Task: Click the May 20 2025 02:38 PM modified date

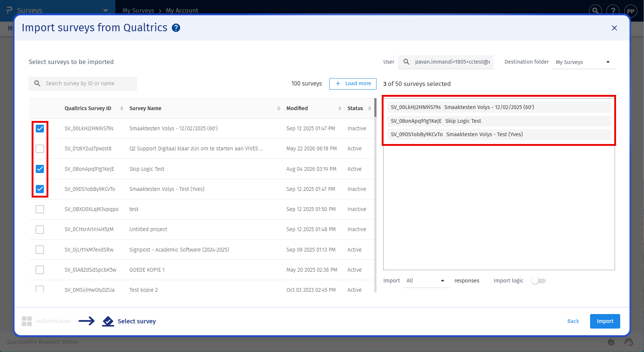Action: pyautogui.click(x=312, y=270)
